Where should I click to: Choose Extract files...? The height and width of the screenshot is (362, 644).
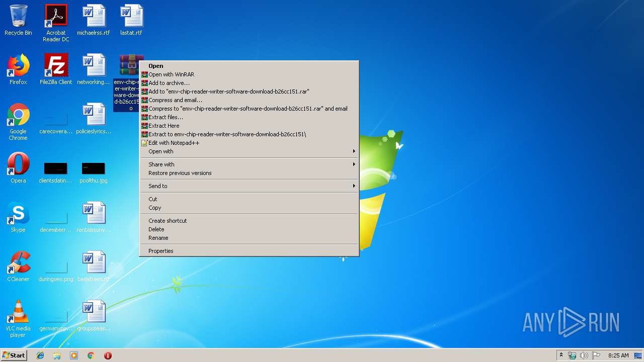click(x=249, y=117)
